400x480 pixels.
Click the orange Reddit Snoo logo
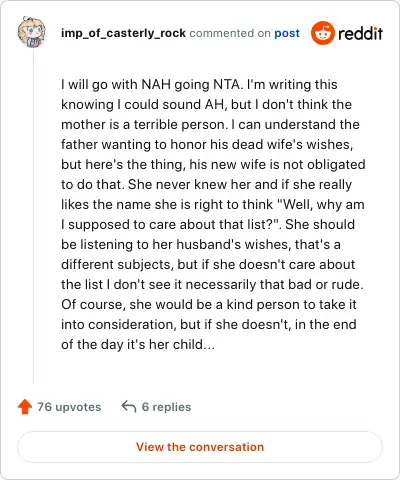click(322, 33)
